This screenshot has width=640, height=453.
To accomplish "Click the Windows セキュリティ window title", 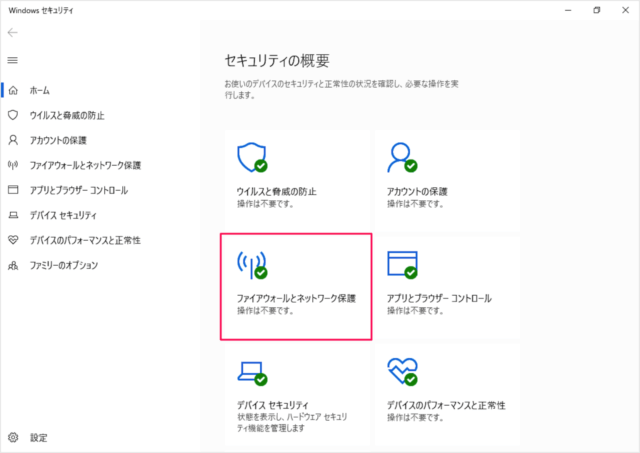I will point(41,11).
